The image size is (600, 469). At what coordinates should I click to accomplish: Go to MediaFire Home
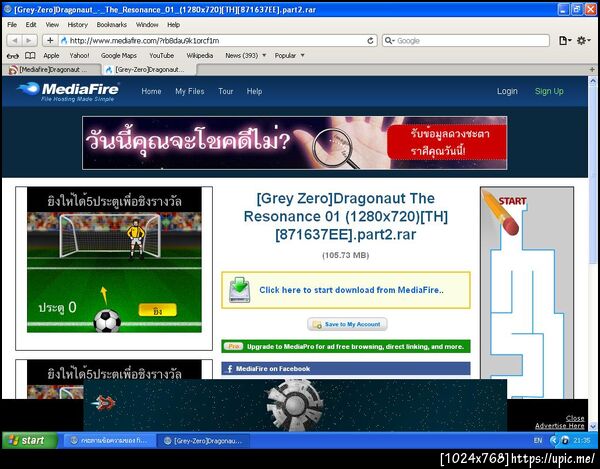point(151,91)
